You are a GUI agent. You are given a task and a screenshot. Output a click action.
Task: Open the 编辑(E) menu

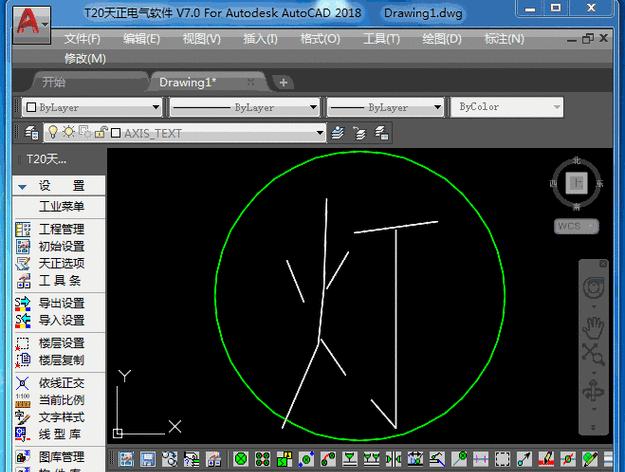pos(142,39)
